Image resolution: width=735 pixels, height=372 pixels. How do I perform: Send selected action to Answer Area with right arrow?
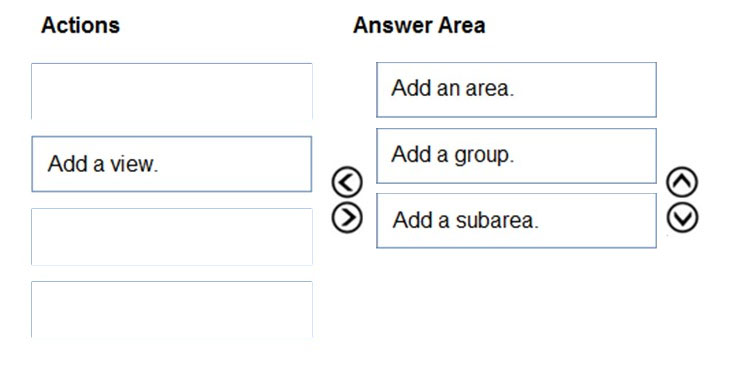point(347,217)
